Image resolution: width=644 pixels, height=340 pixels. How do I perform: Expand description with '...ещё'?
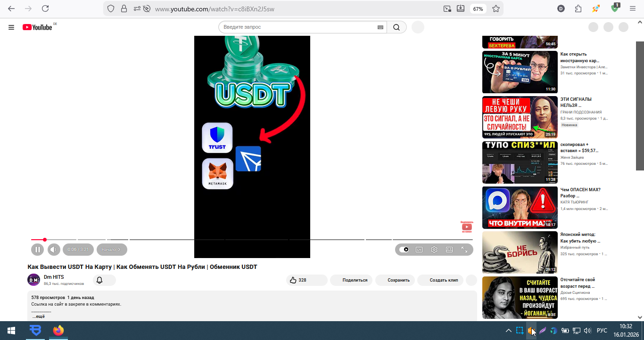click(38, 316)
